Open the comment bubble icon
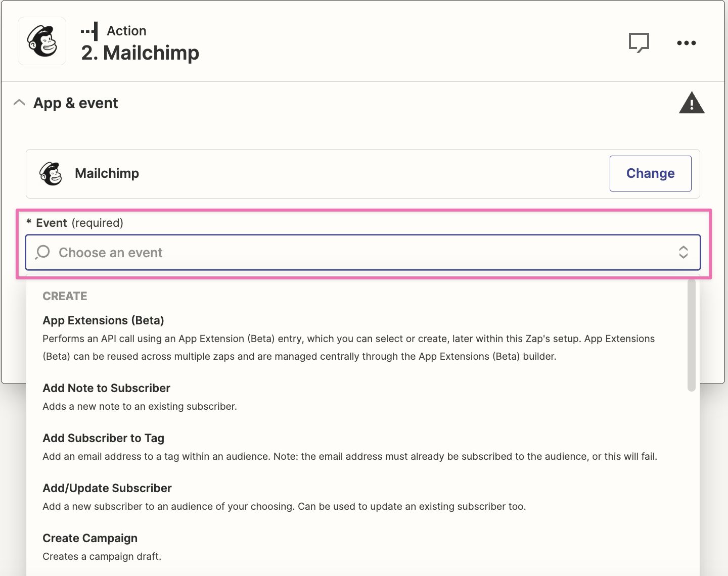This screenshot has width=728, height=576. pos(639,43)
